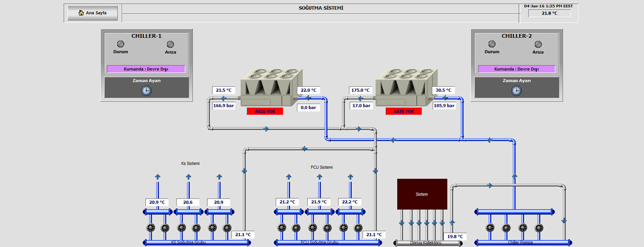Click right chiller red AKIŞ YOK alarm

(x=403, y=111)
